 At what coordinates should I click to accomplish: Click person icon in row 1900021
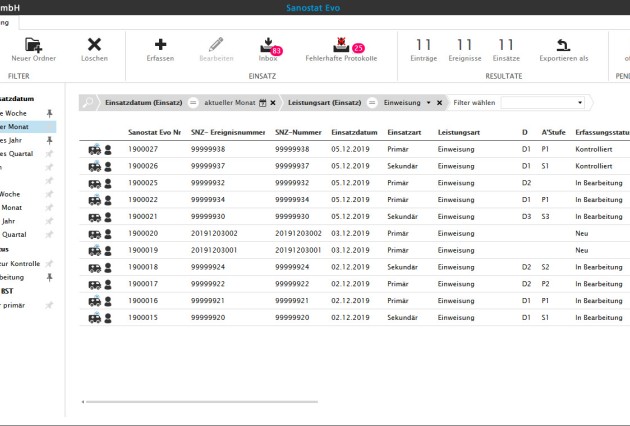pyautogui.click(x=108, y=217)
